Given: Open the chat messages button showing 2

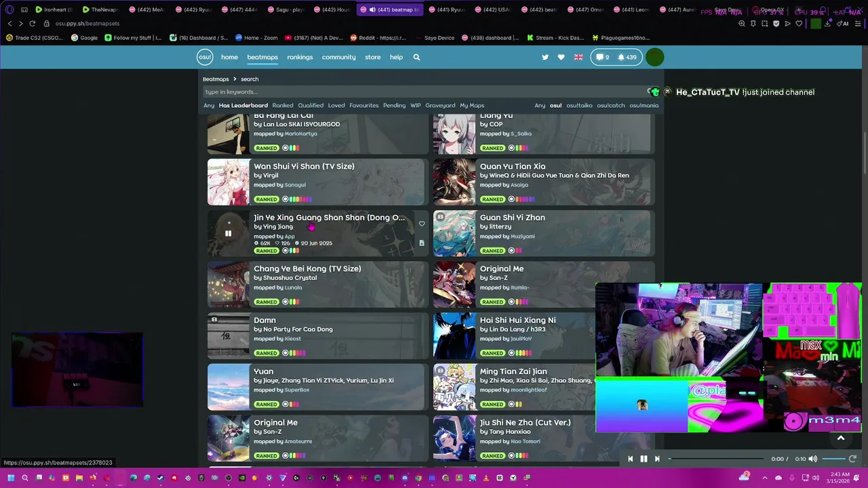Looking at the screenshot, I should (601, 58).
